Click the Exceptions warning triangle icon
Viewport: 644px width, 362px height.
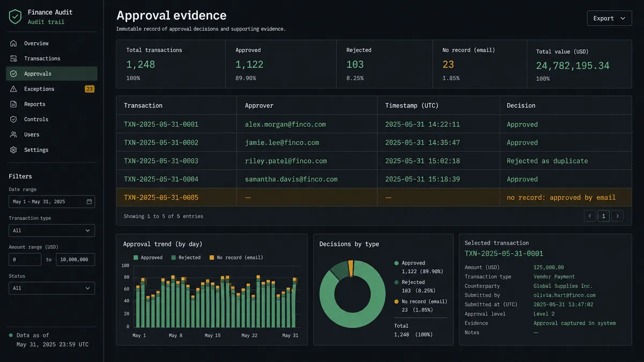coord(13,89)
